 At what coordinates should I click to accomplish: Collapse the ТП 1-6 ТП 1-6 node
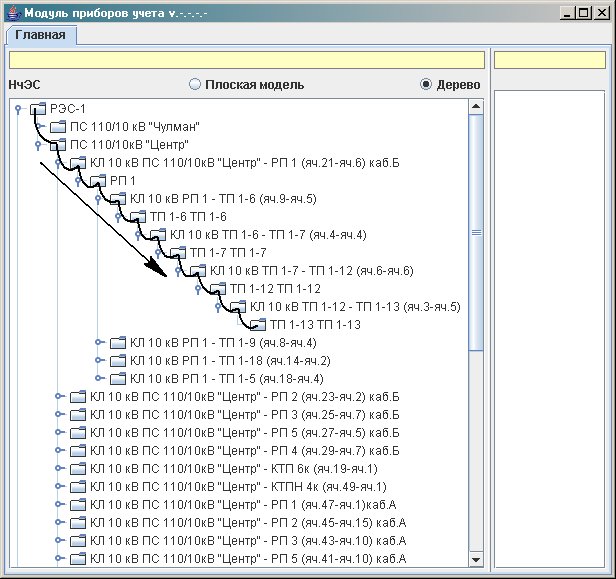[118, 216]
